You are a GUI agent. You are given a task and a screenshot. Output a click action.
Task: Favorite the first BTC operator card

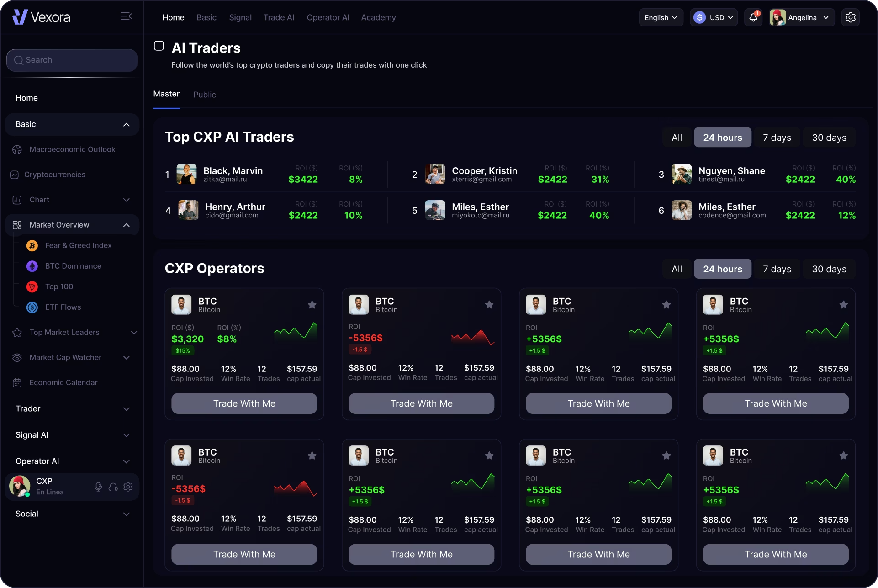click(312, 304)
